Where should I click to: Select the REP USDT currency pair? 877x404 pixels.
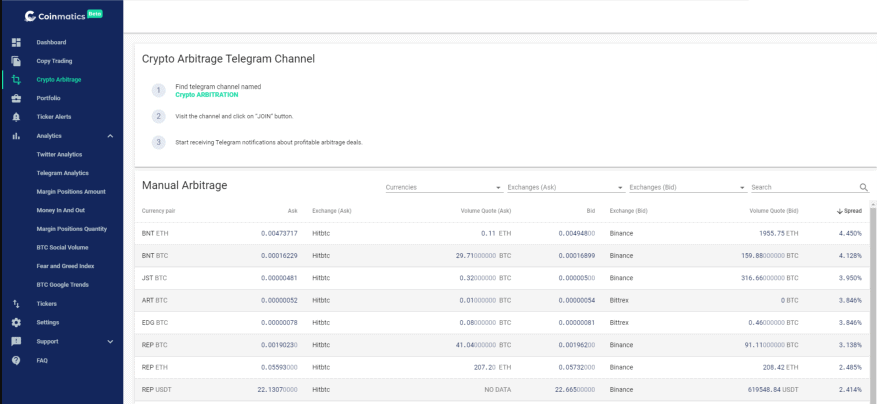pos(157,390)
